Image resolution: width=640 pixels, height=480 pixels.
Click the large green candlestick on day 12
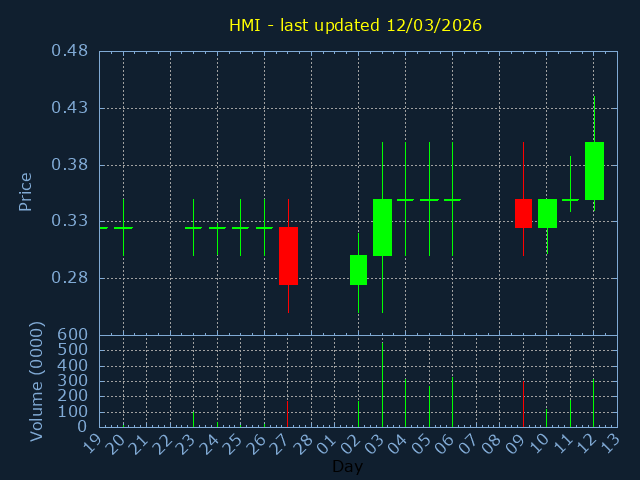click(594, 171)
